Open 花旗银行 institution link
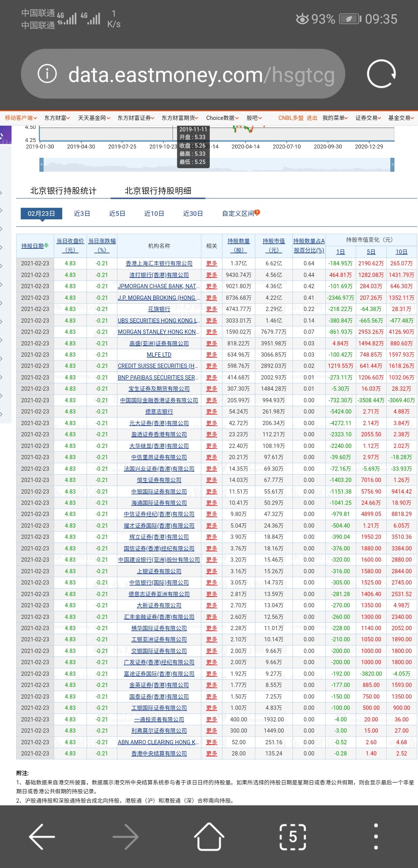 coord(159,309)
